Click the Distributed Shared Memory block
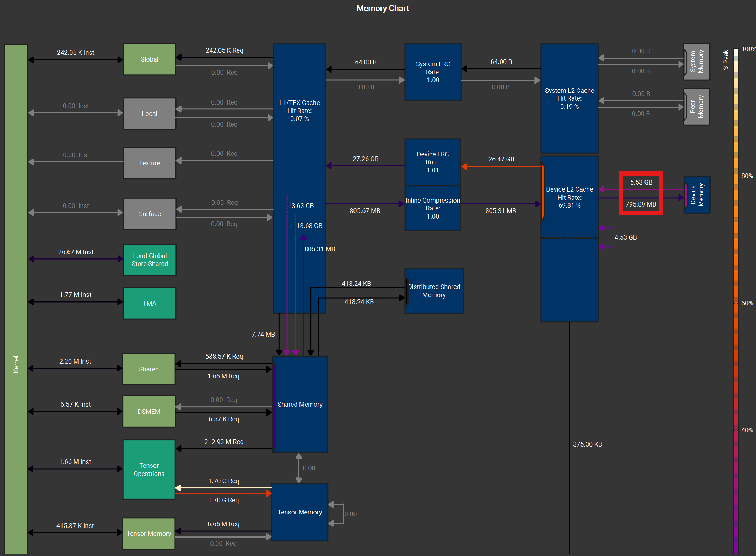 point(434,291)
